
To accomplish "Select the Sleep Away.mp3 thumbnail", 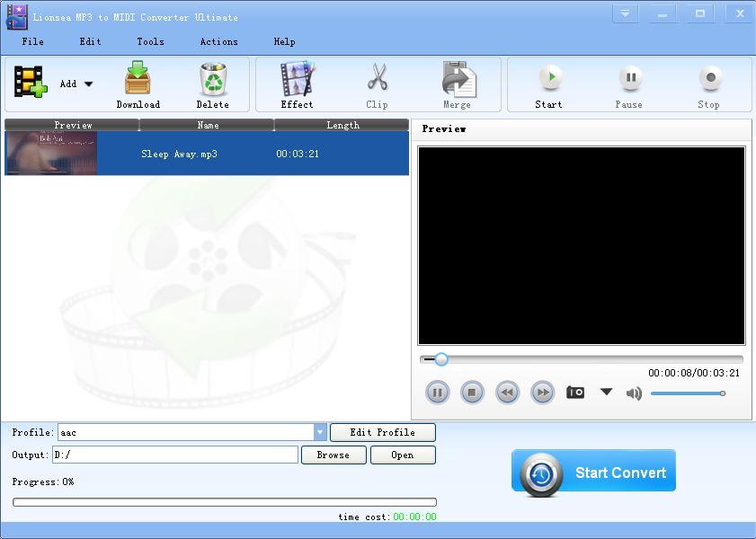I will pos(51,153).
